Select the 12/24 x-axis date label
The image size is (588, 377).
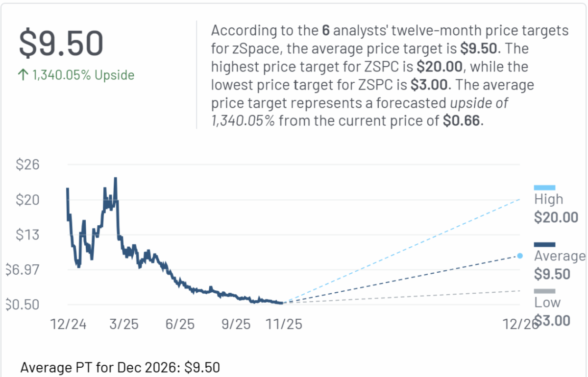pos(69,324)
